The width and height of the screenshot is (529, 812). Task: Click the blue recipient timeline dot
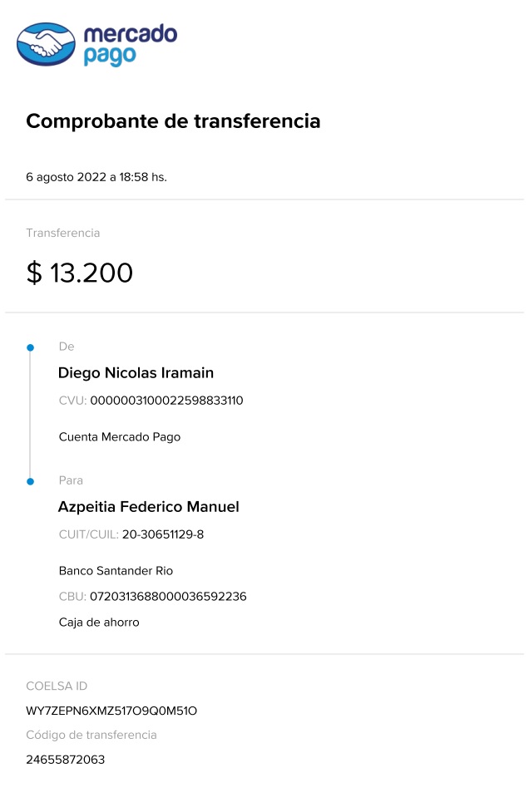(x=31, y=481)
